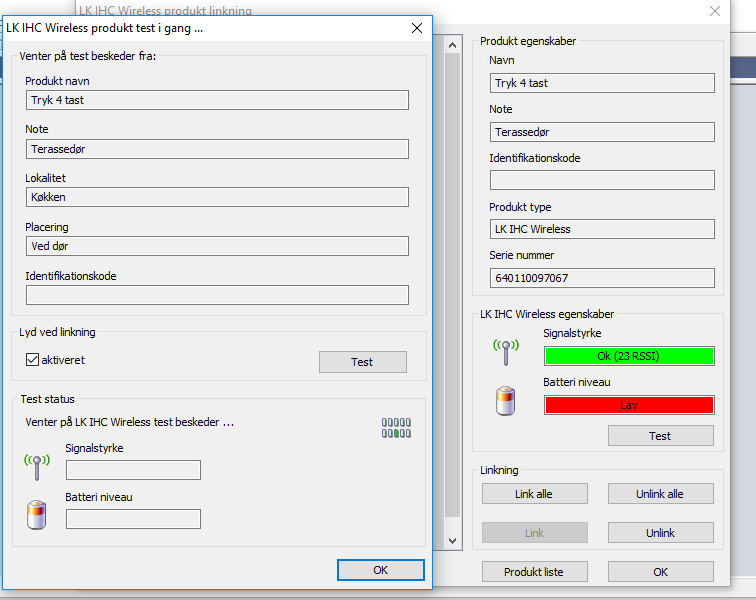The width and height of the screenshot is (756, 600).
Task: Click Identifikationskode field in Produkt egenskaber
Action: coord(602,180)
